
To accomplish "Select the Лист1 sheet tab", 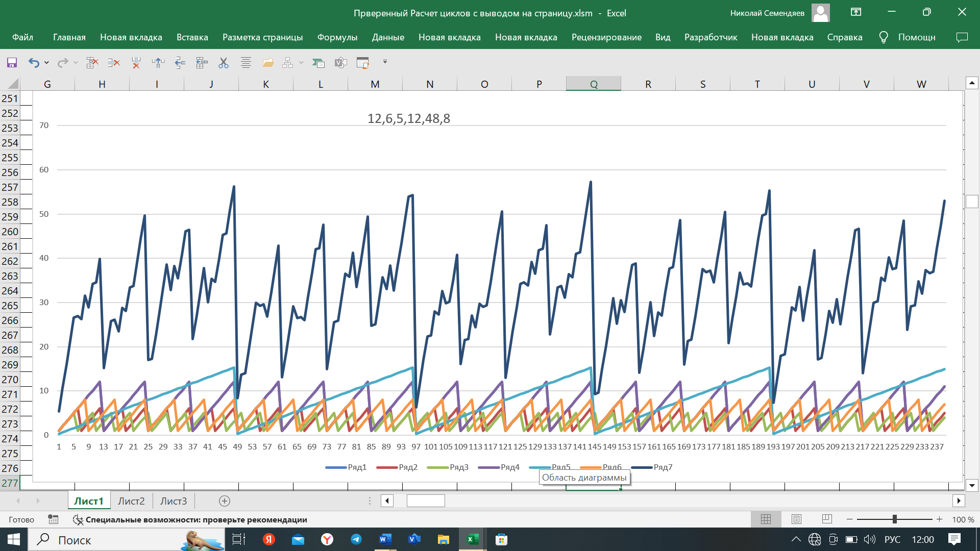I will point(89,501).
